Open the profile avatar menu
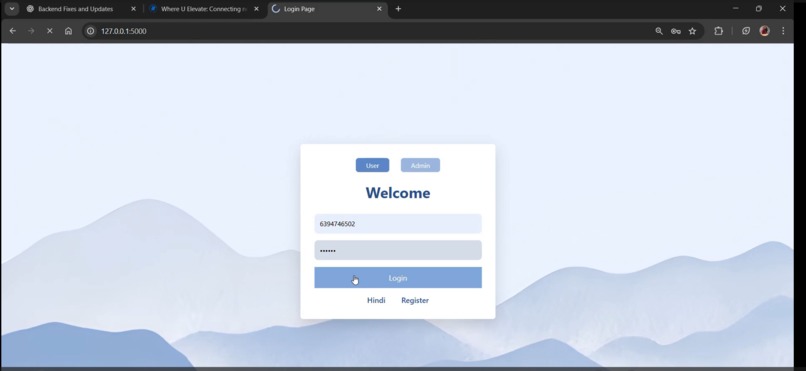Viewport: 806px width, 371px height. [764, 31]
